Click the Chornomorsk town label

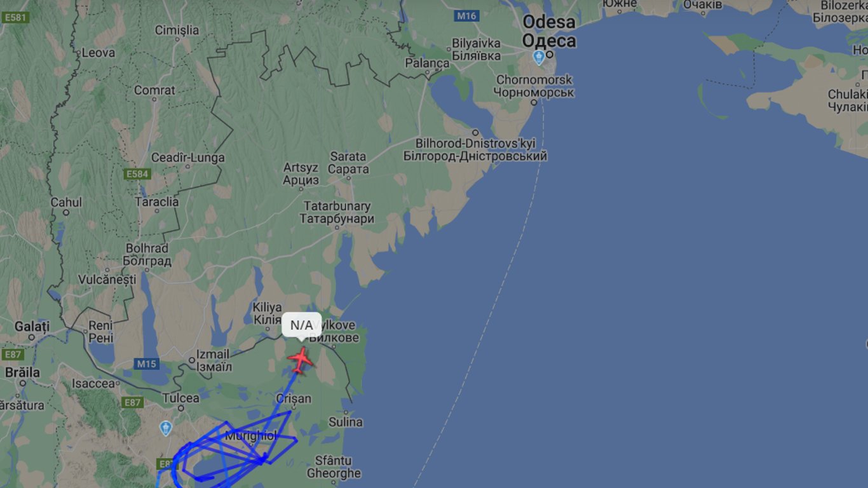coord(534,86)
